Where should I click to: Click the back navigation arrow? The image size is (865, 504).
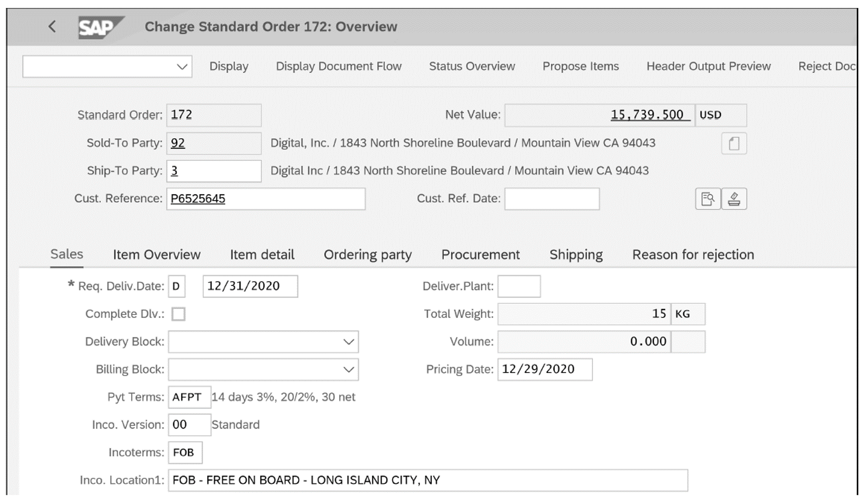(x=51, y=27)
